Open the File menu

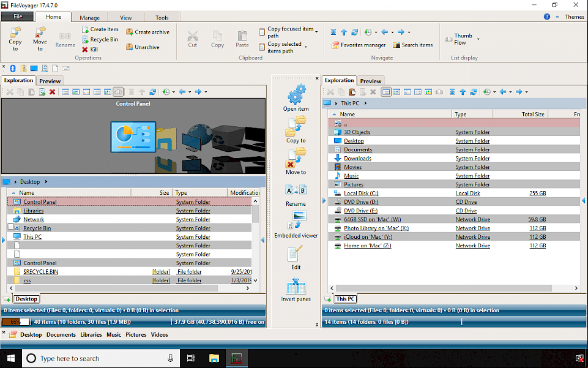click(18, 17)
